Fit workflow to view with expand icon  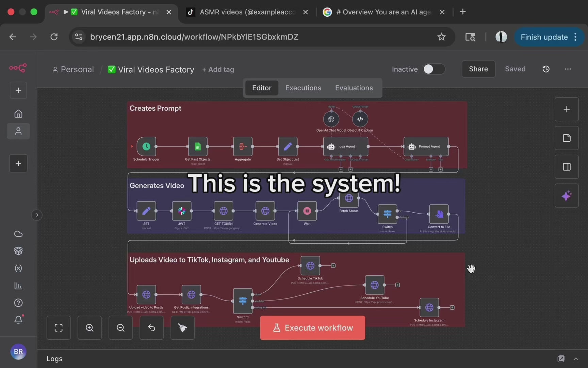pyautogui.click(x=59, y=328)
